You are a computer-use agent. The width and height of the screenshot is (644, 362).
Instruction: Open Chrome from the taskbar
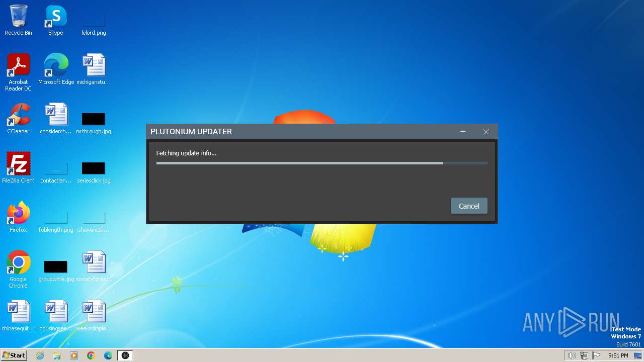(91, 355)
